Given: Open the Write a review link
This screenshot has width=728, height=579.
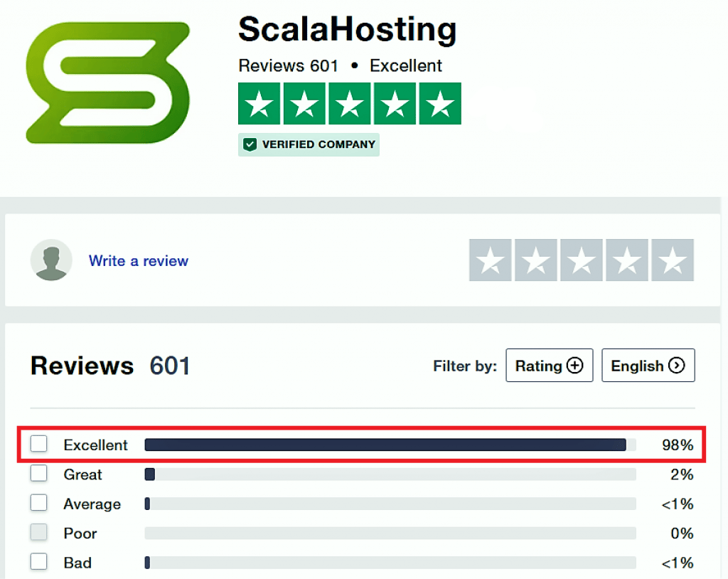Looking at the screenshot, I should pos(139,260).
